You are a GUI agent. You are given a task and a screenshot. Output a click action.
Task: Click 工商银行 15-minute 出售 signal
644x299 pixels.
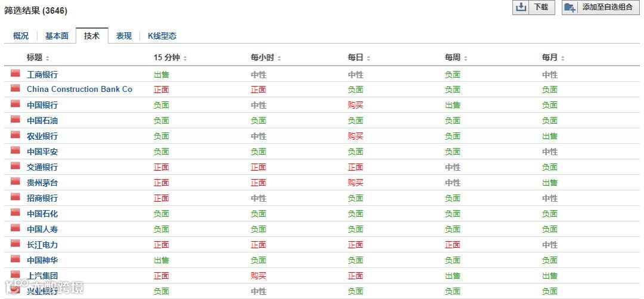tap(162, 75)
